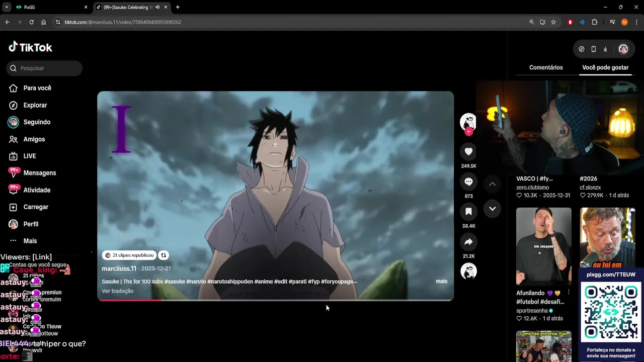Click the red hand blocker extension icon
644x362 pixels.
[x=570, y=22]
